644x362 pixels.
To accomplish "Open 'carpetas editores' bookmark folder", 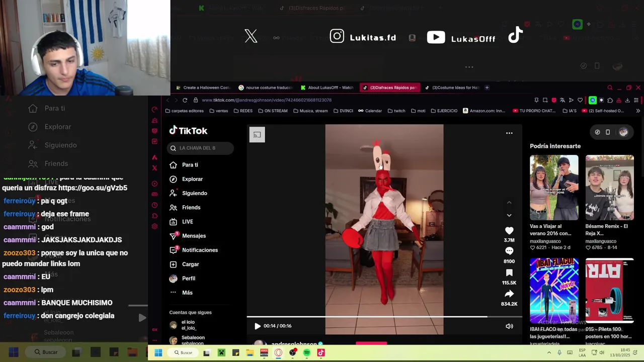I will coord(185,111).
